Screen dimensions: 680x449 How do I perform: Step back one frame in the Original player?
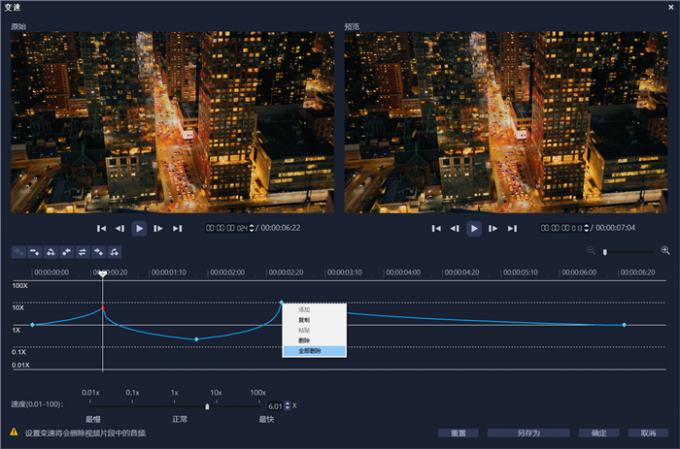click(x=120, y=229)
